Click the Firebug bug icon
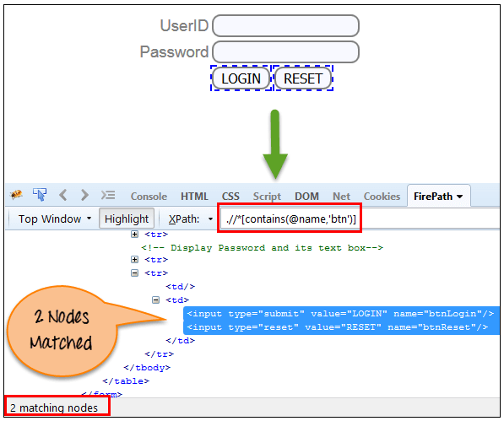This screenshot has height=421, width=504. pyautogui.click(x=16, y=195)
